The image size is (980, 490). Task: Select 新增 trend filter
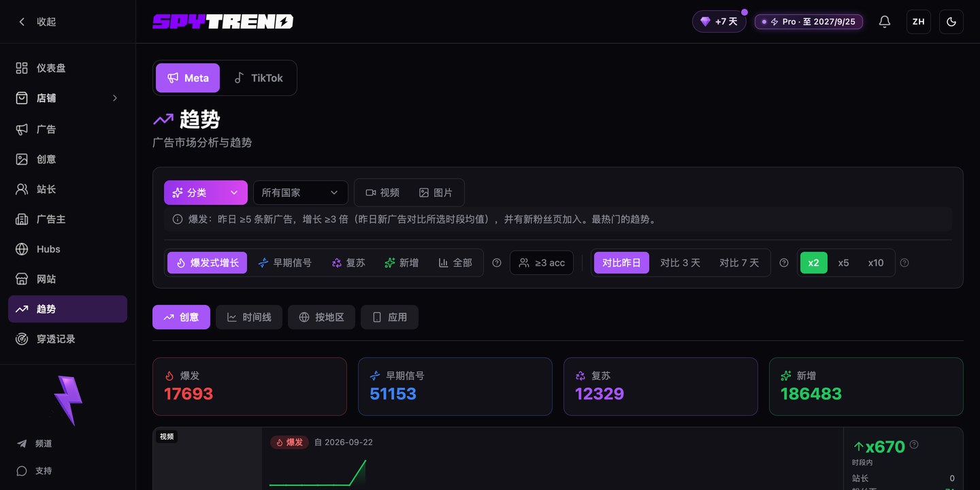[402, 263]
